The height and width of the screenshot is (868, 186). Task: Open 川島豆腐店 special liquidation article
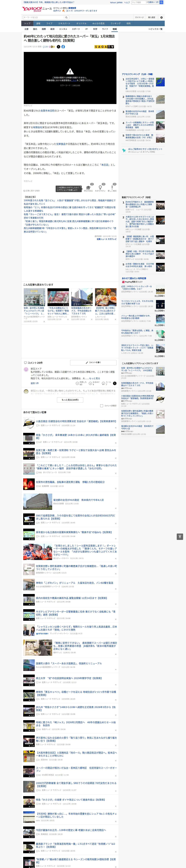point(76,421)
